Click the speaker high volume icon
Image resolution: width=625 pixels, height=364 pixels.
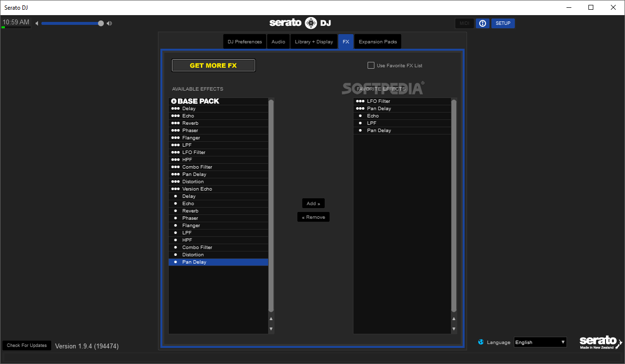pyautogui.click(x=109, y=23)
